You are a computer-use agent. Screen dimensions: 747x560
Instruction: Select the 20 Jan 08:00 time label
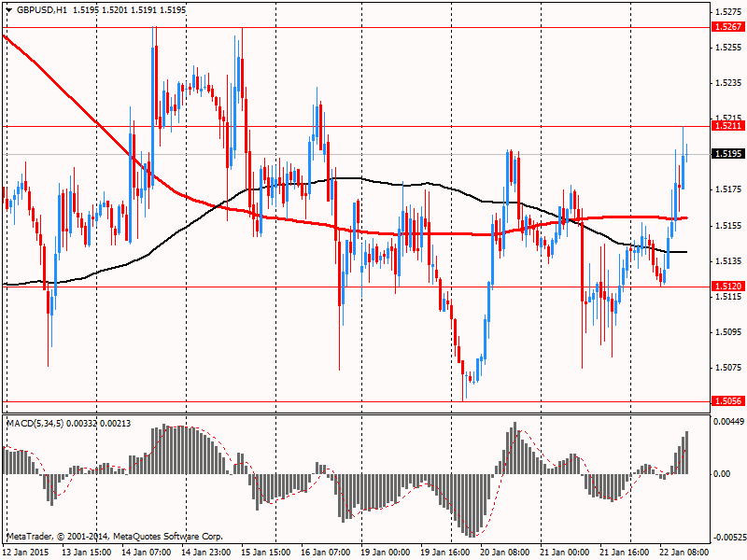[x=504, y=553]
